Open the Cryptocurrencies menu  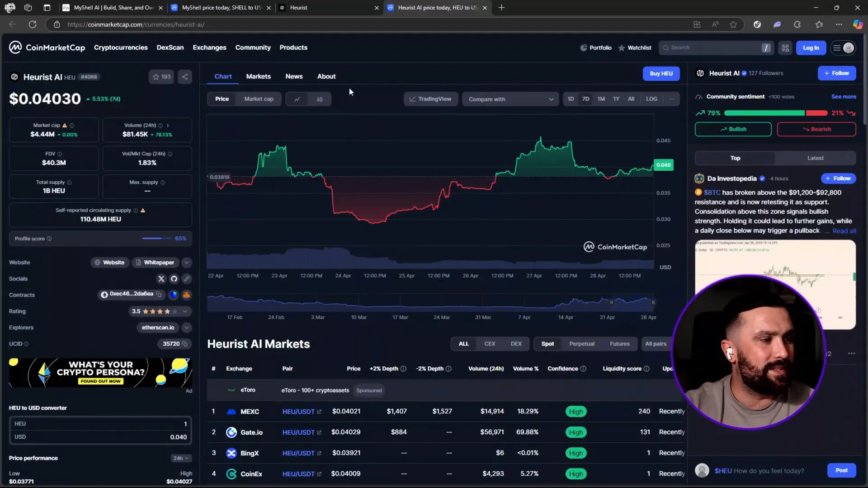pos(121,47)
